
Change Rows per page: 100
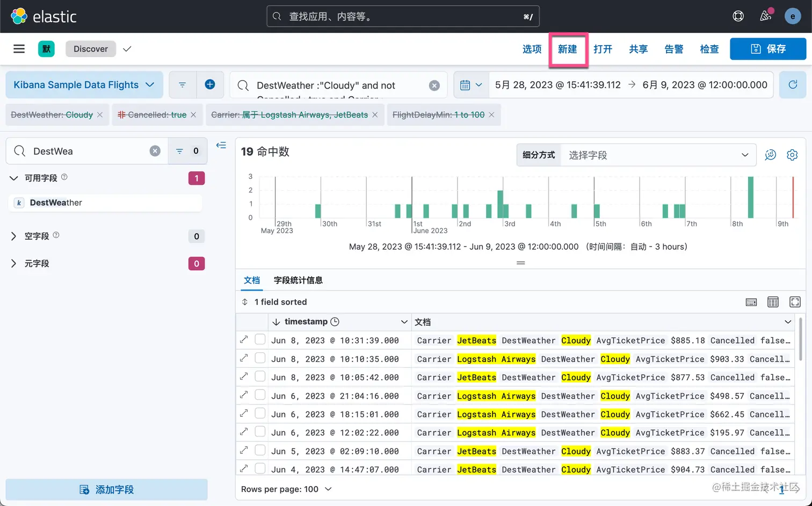(x=287, y=489)
